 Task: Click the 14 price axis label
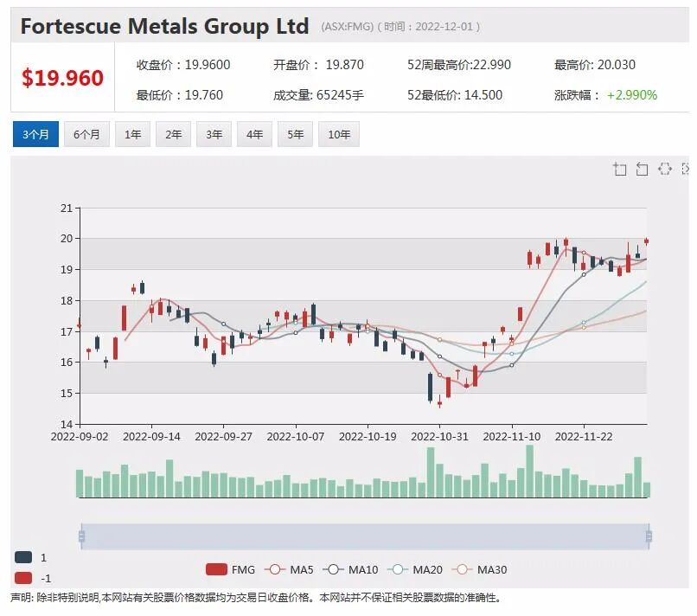67,424
